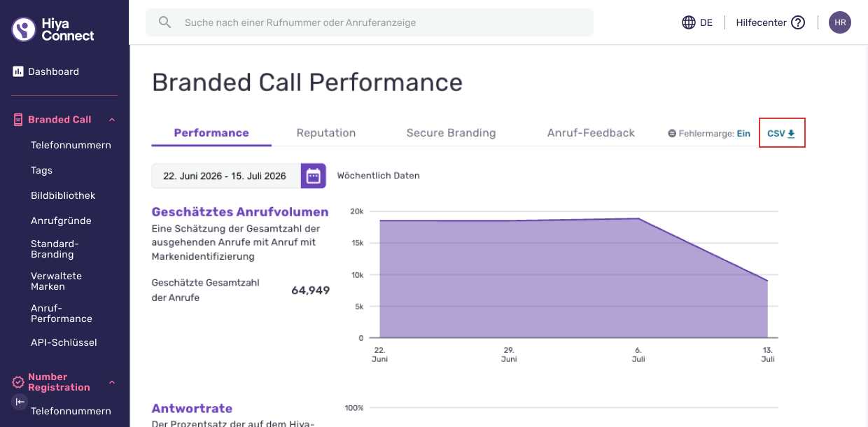Switch to the Reputation tab
Screen dimensions: 868x427
(326, 133)
